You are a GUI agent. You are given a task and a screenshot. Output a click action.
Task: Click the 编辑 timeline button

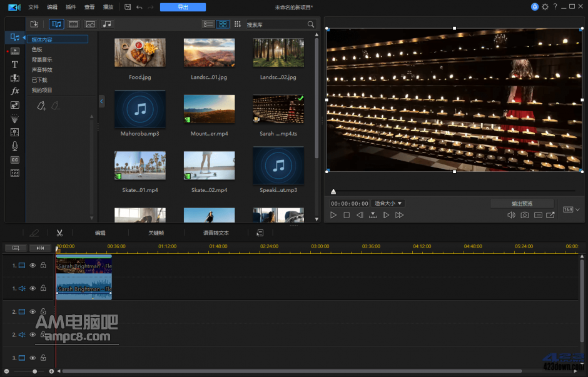100,233
